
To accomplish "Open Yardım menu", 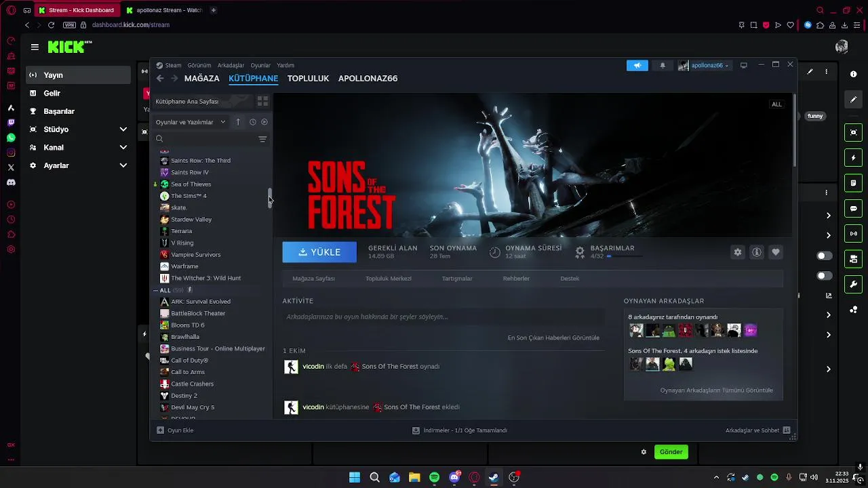I will pyautogui.click(x=285, y=66).
